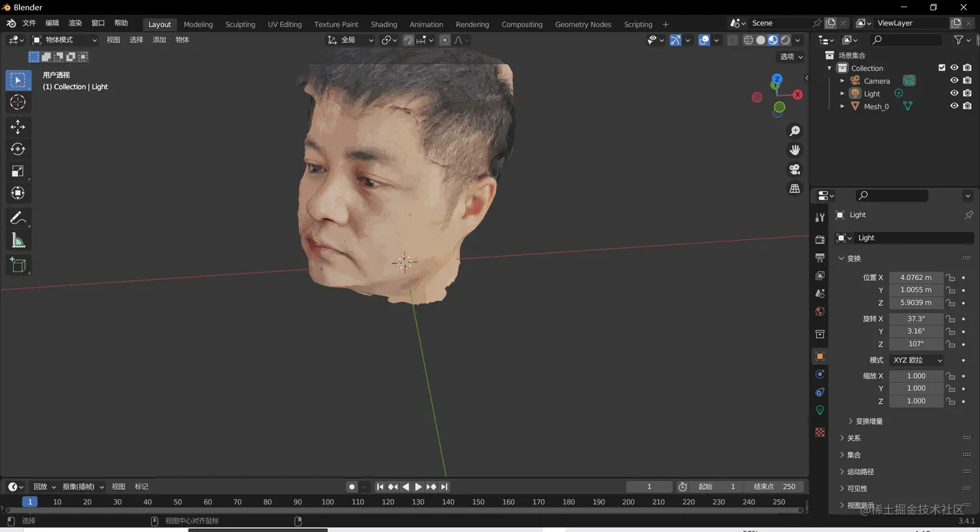Viewport: 980px width, 532px height.
Task: Toggle snapping magnet icon
Action: point(409,40)
